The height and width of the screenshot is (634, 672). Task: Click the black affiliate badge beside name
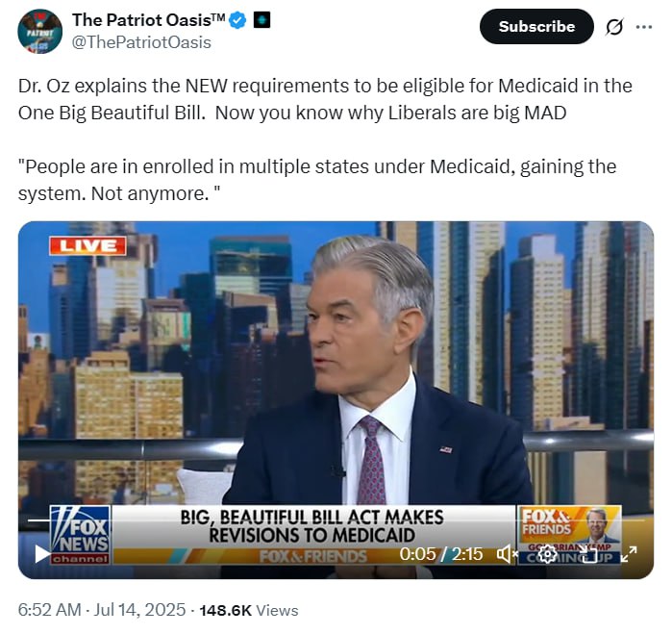click(x=261, y=20)
